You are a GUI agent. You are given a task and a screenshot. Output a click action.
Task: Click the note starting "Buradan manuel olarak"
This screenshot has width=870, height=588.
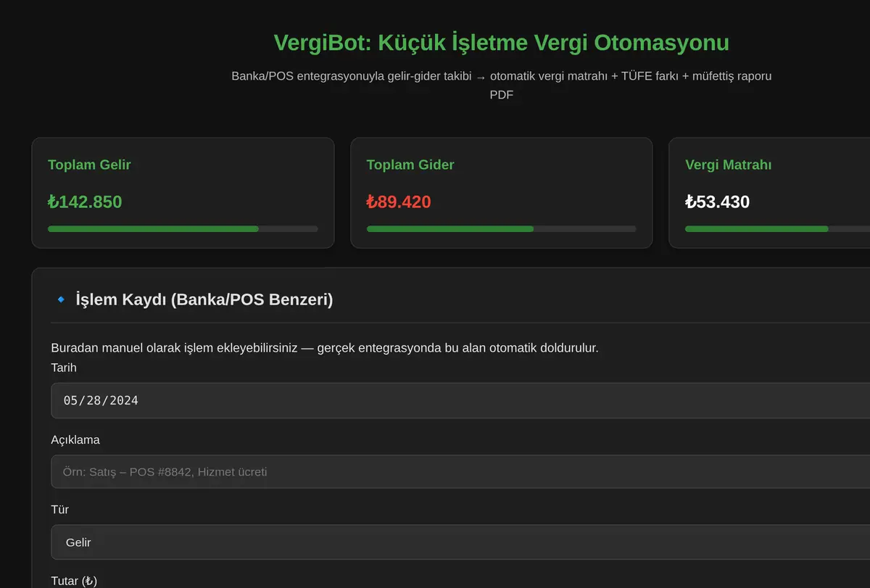[x=325, y=348]
